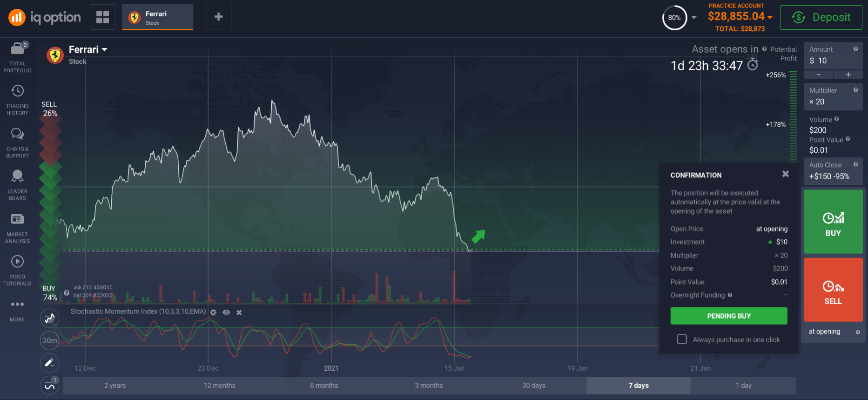The width and height of the screenshot is (868, 400).
Task: Click the 80% profit circle
Action: pos(674,18)
